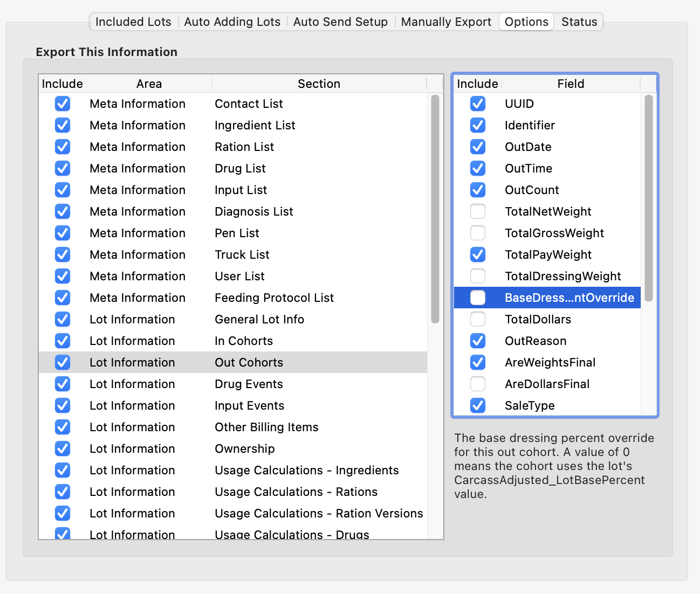Click the Options tab
This screenshot has height=594, width=700.
click(526, 22)
